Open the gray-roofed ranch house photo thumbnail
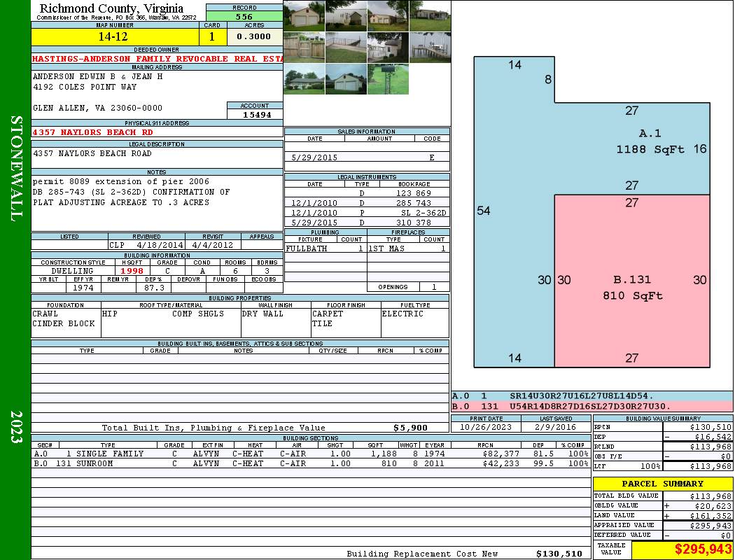This screenshot has width=735, height=560. [304, 79]
